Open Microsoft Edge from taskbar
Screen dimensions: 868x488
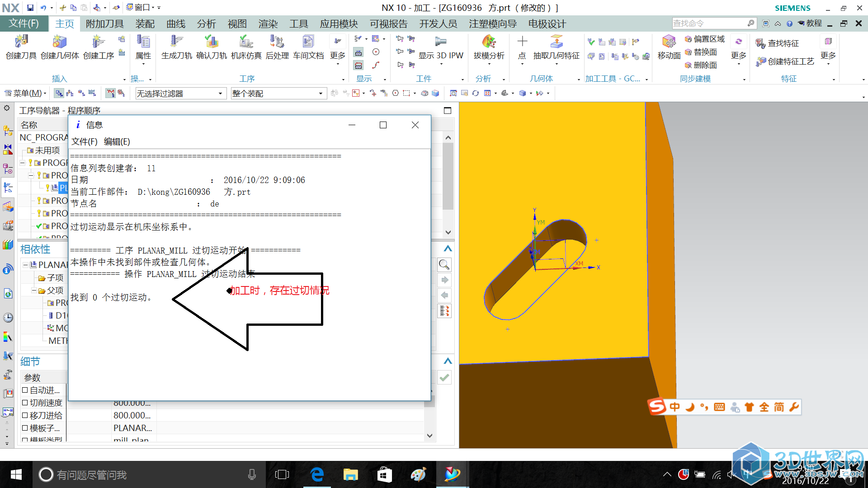point(317,474)
